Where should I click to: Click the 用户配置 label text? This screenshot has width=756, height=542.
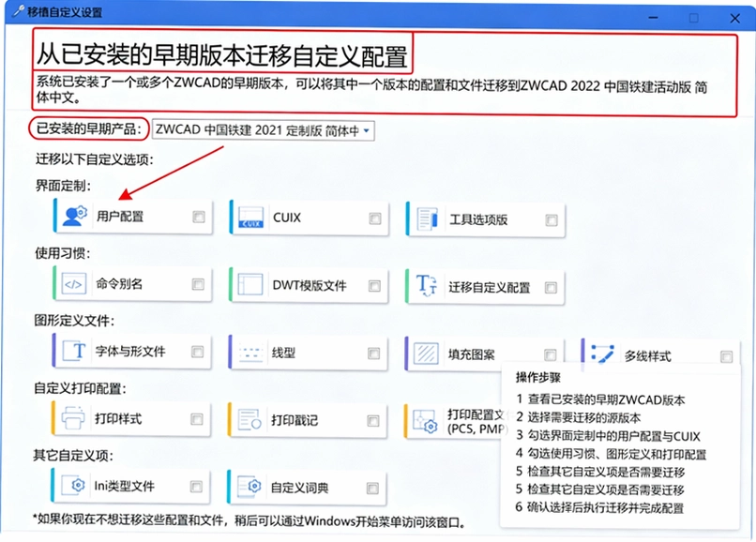click(x=120, y=217)
